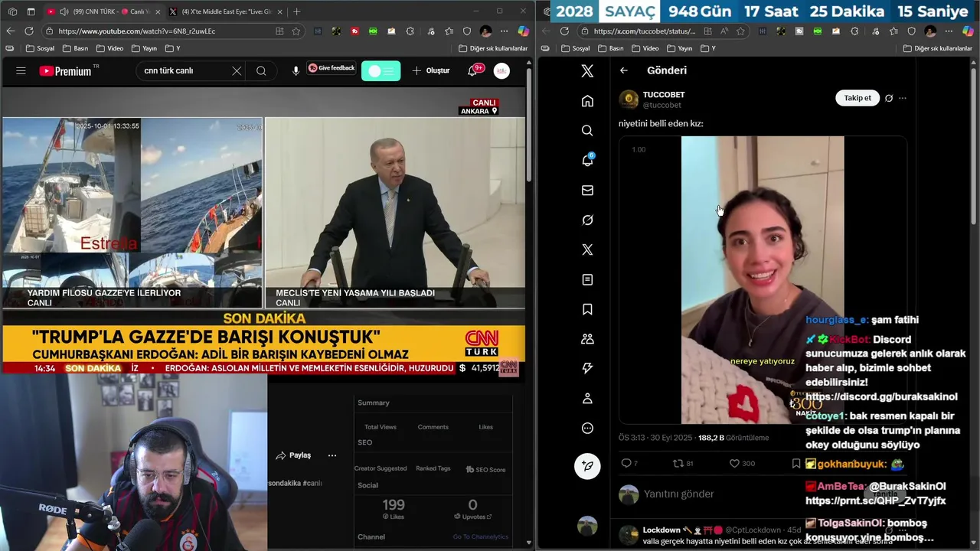Start voice search with the microphone icon
980x551 pixels.
pos(296,71)
